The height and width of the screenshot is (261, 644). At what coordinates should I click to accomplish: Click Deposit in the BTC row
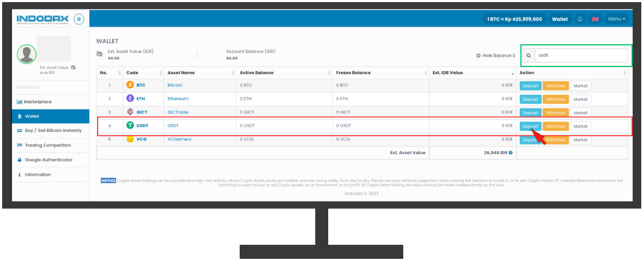[531, 86]
